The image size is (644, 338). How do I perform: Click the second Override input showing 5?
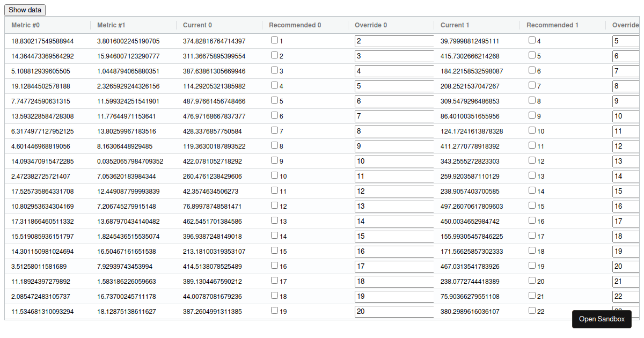pyautogui.click(x=626, y=41)
